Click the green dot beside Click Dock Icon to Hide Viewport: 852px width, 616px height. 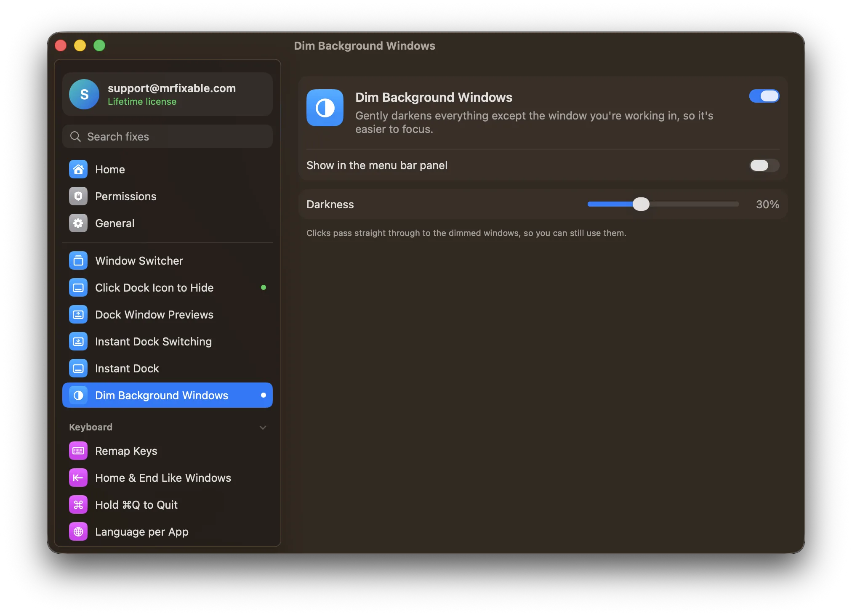point(264,288)
